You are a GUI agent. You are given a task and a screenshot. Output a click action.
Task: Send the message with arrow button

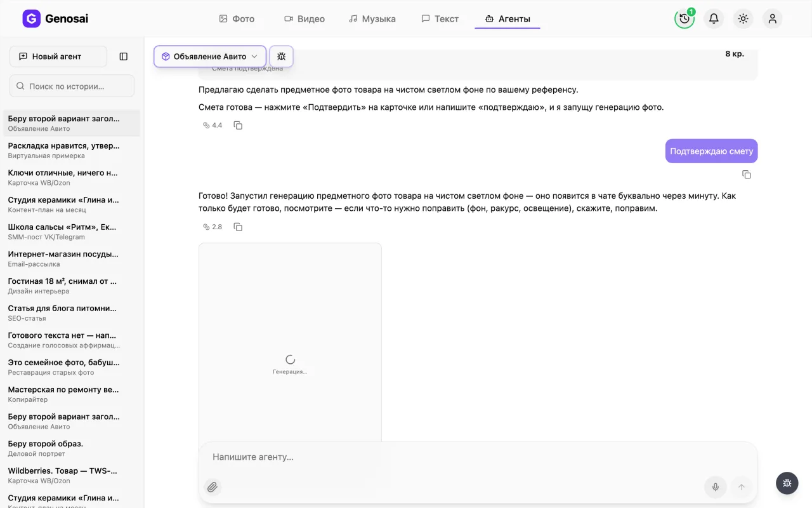click(741, 487)
